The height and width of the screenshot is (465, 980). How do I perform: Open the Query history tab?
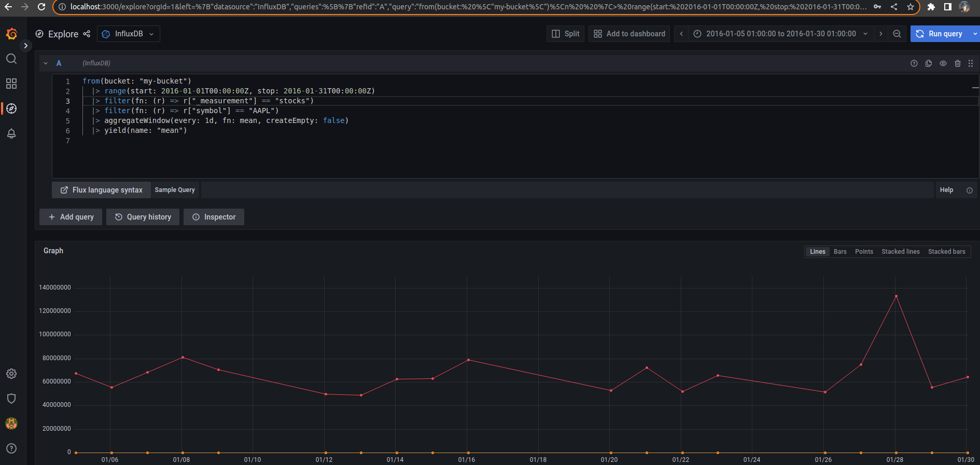[x=143, y=217]
